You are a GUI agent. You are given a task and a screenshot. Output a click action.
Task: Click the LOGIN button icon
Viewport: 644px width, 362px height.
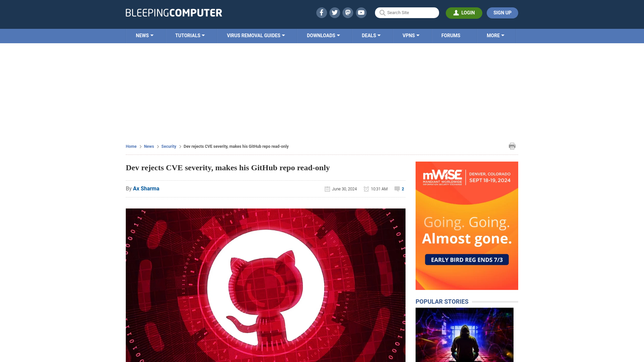pos(455,13)
